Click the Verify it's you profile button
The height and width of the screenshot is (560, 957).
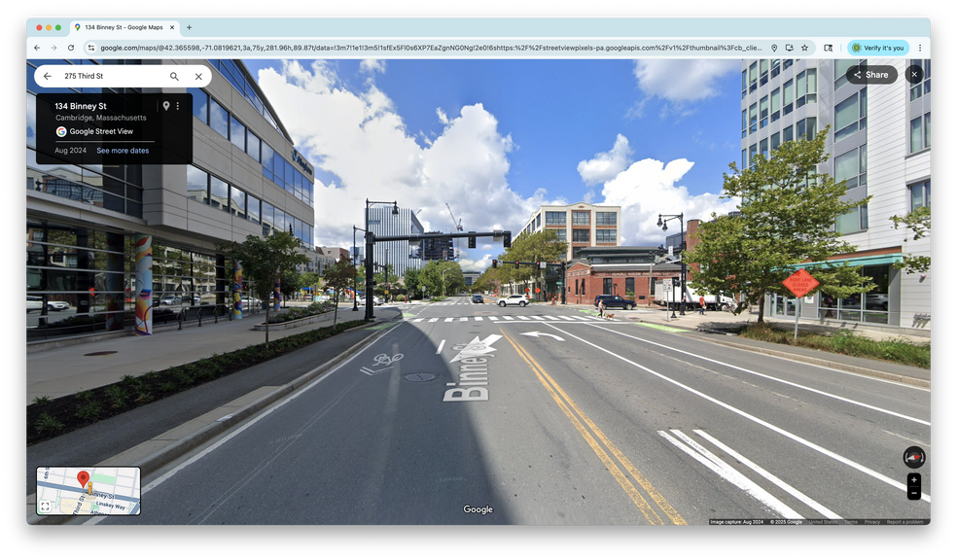pyautogui.click(x=878, y=48)
